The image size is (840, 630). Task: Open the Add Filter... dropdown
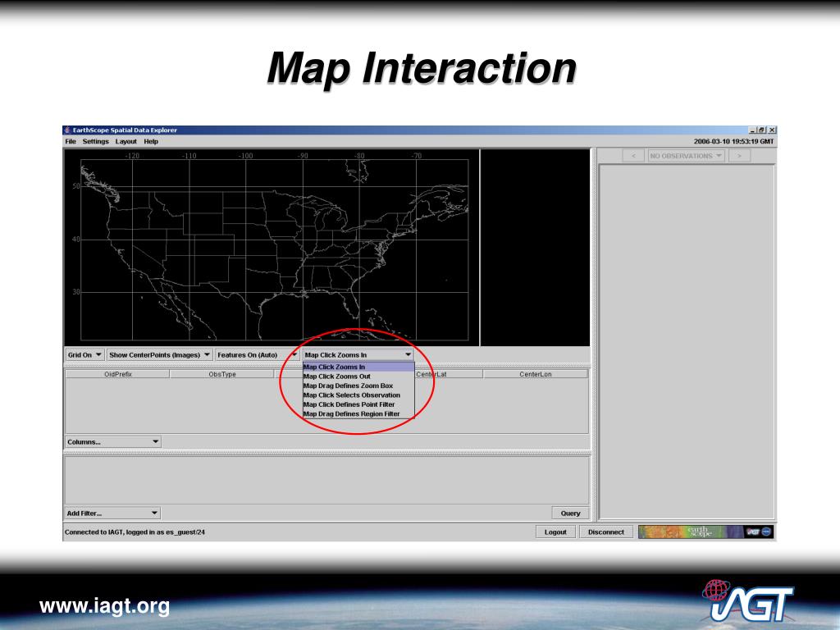[x=112, y=514]
